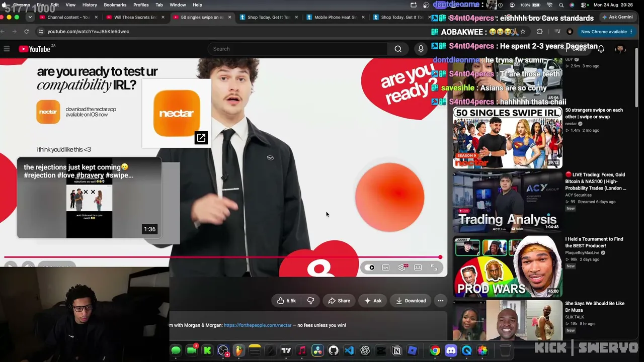Open '50 strangers swipe on each other' title
The width and height of the screenshot is (644, 362).
(x=594, y=113)
